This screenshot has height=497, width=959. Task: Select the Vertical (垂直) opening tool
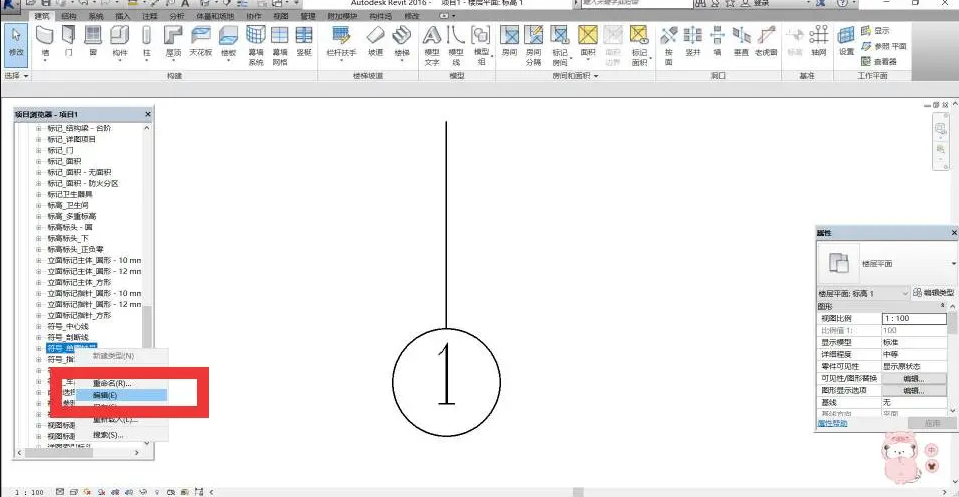pos(741,42)
